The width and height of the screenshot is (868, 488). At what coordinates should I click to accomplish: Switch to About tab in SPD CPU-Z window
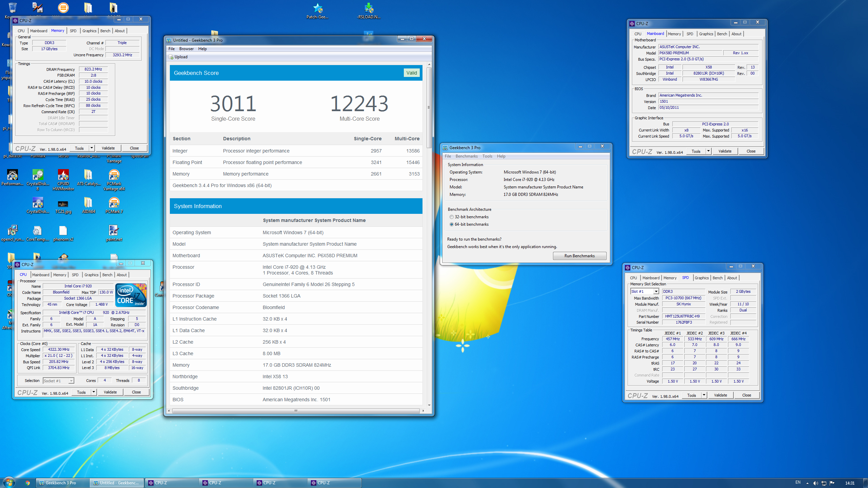click(x=732, y=278)
